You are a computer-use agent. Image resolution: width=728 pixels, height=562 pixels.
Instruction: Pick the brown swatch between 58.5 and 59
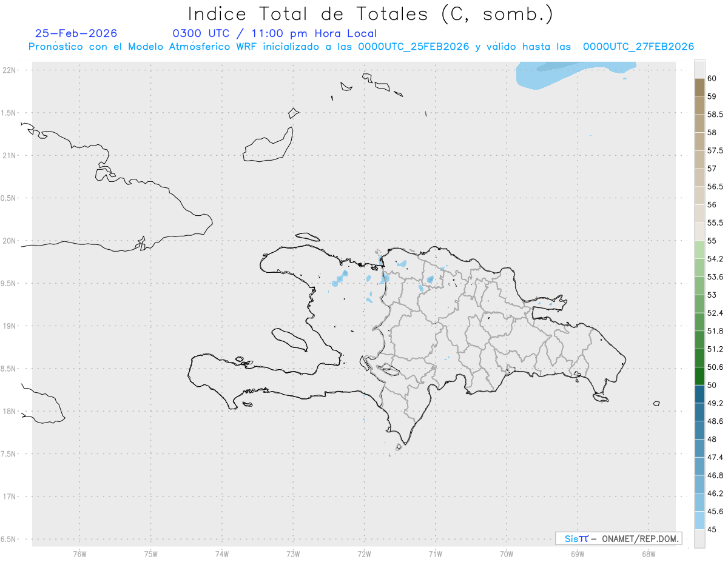[699, 105]
